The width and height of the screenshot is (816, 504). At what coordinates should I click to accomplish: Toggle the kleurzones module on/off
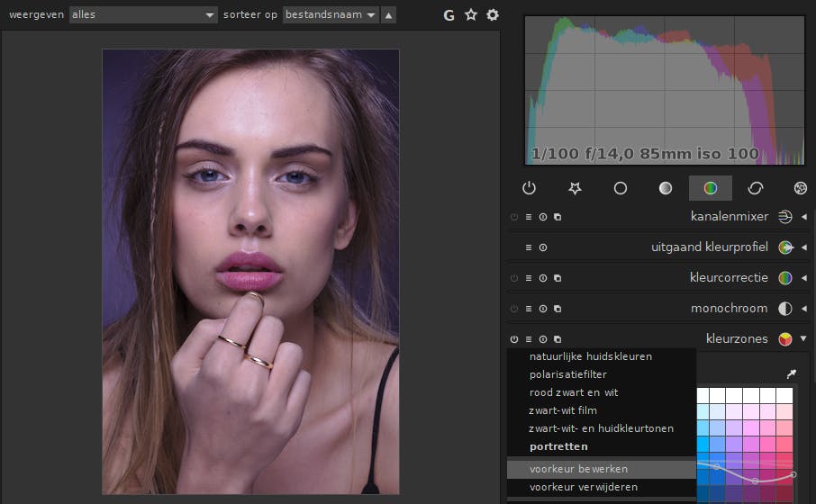tap(514, 339)
